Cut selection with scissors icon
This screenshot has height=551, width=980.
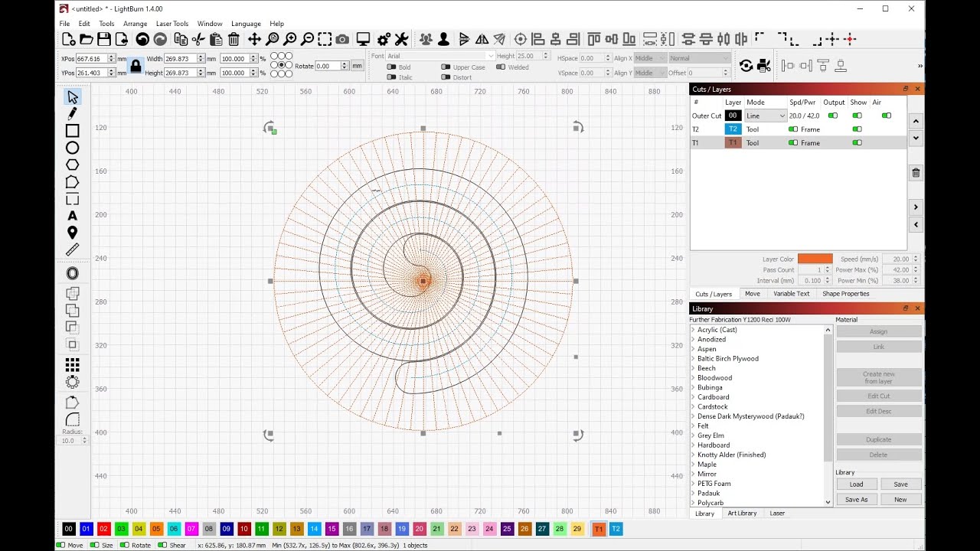pos(198,39)
